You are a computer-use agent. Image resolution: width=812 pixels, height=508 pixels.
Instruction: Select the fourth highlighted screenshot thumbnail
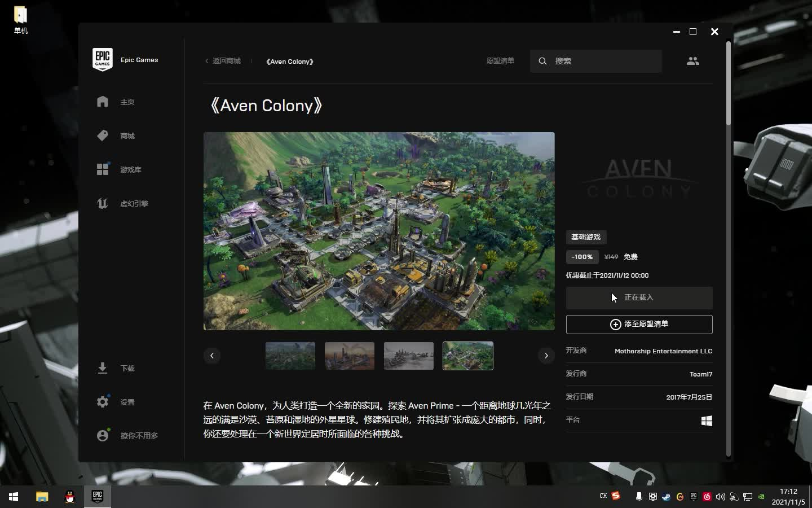coord(468,356)
